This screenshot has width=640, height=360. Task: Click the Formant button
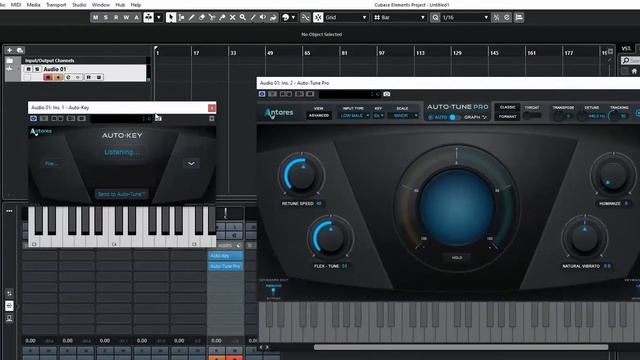(x=508, y=117)
